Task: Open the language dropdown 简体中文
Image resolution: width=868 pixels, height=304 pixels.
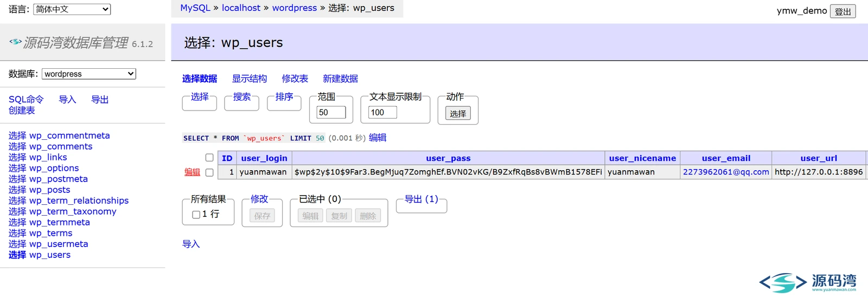Action: tap(72, 9)
